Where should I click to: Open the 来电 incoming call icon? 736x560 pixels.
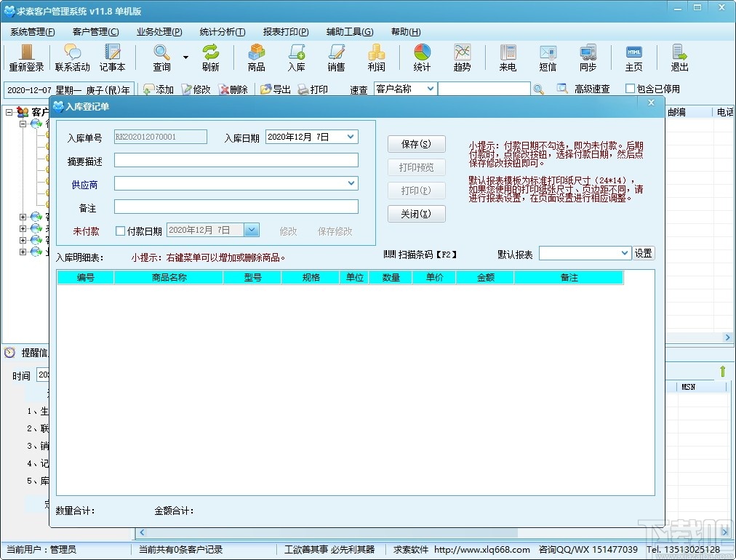tap(508, 57)
